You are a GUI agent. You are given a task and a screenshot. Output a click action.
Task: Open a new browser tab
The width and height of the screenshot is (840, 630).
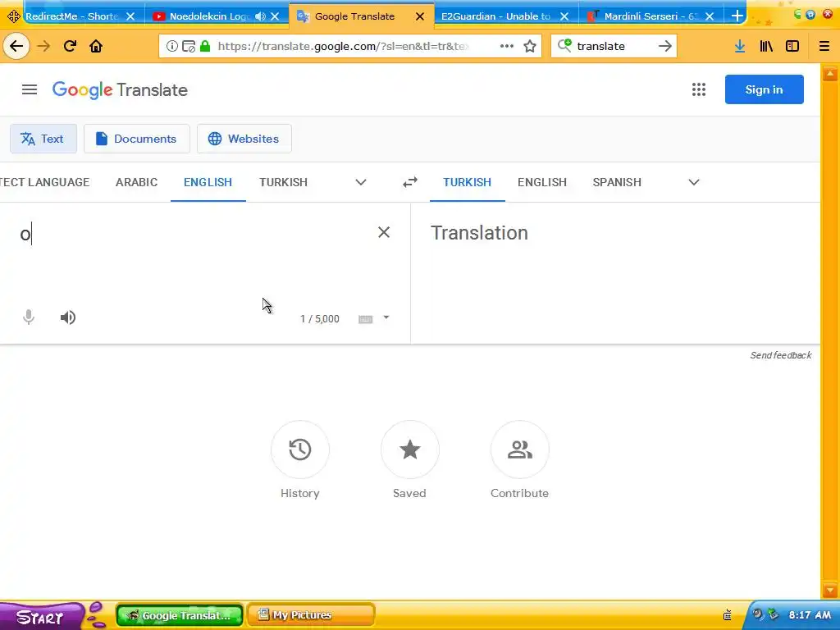[x=737, y=16]
